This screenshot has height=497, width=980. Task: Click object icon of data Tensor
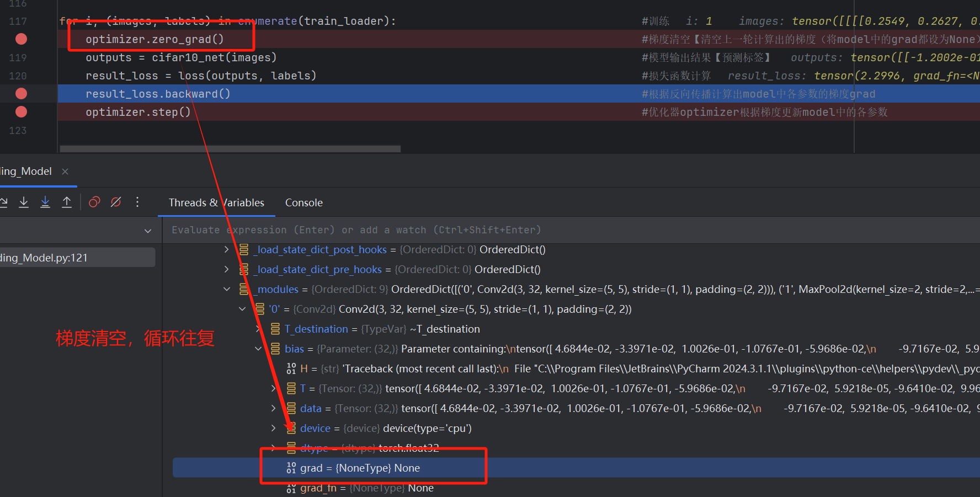[291, 409]
